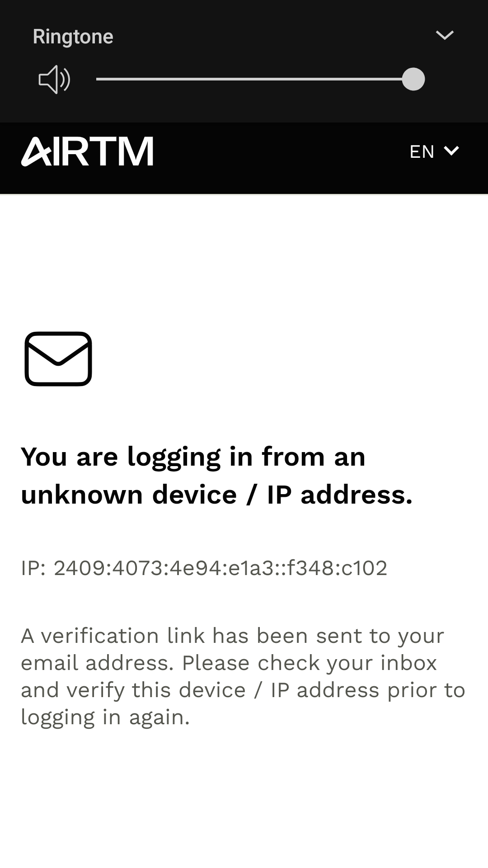Screen dimensions: 488x868
Task: Click the far left end of ringtone slider
Action: pyautogui.click(x=98, y=80)
